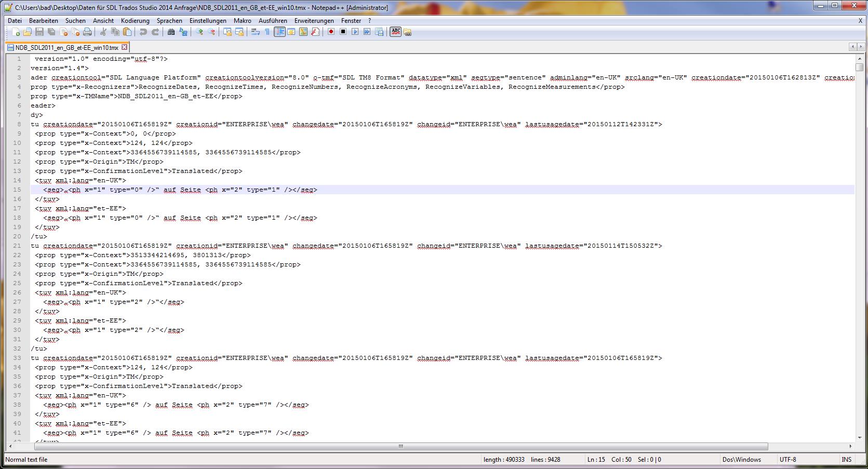Zoom in using the magnifier plus icon

[x=199, y=32]
